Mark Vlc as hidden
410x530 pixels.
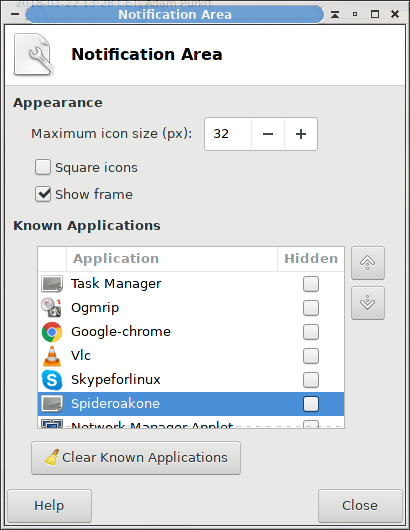pyautogui.click(x=311, y=356)
